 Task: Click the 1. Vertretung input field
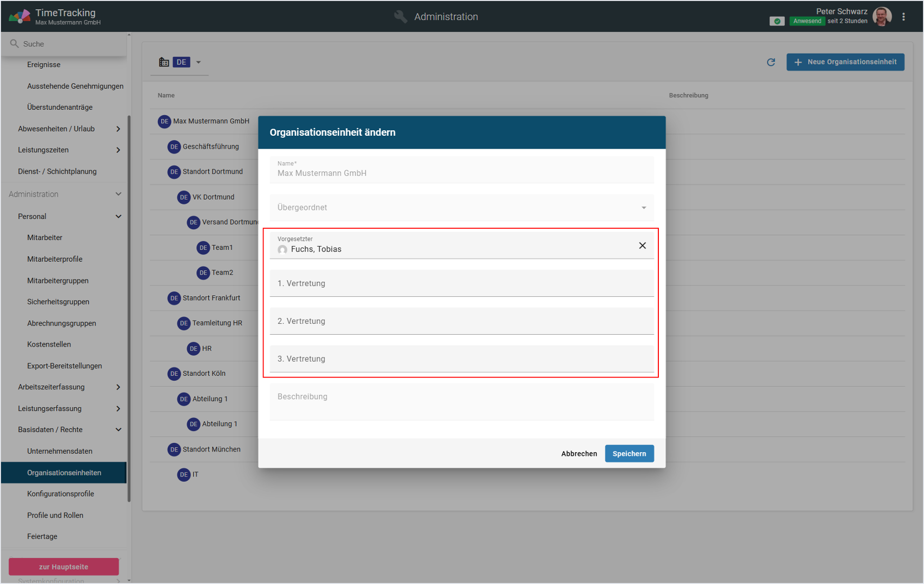click(x=461, y=284)
